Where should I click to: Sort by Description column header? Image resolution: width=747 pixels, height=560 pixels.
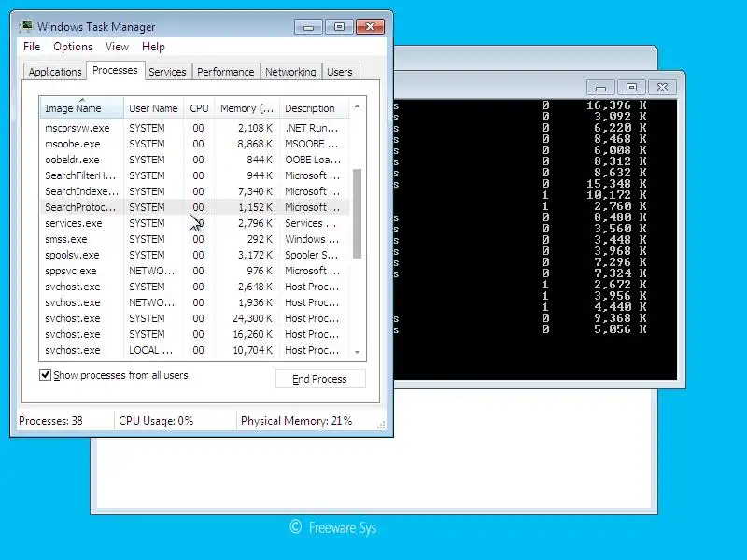(x=314, y=108)
